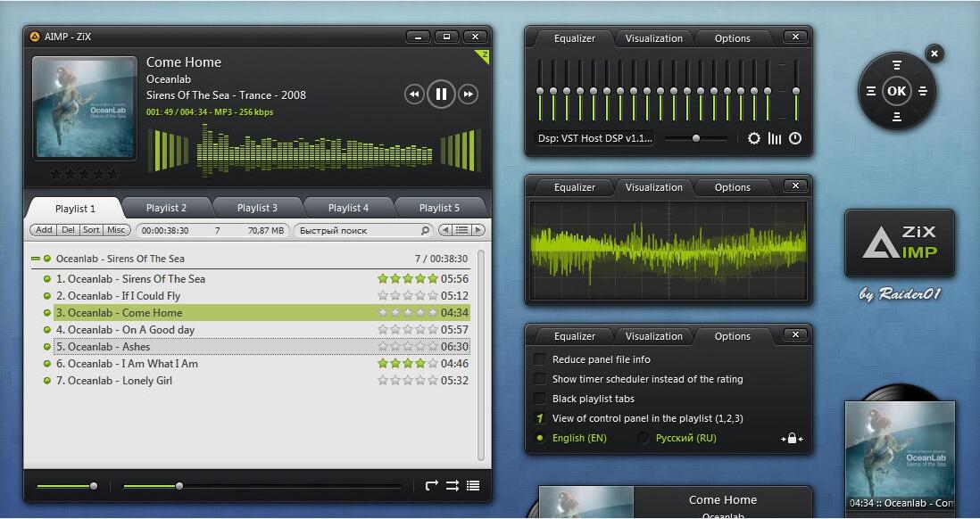Click the Sort button above the playlist
The image size is (980, 519).
pos(91,230)
